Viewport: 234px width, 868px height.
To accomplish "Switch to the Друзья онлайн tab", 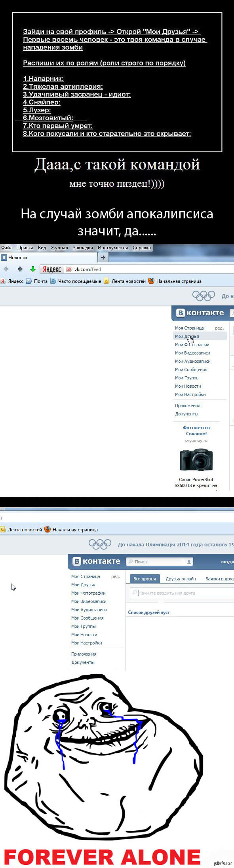I will [181, 578].
